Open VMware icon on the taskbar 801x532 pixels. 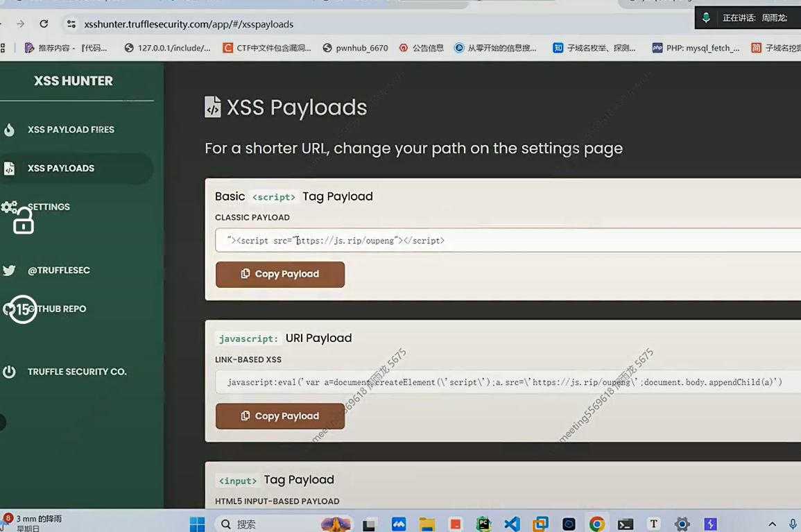[540, 524]
